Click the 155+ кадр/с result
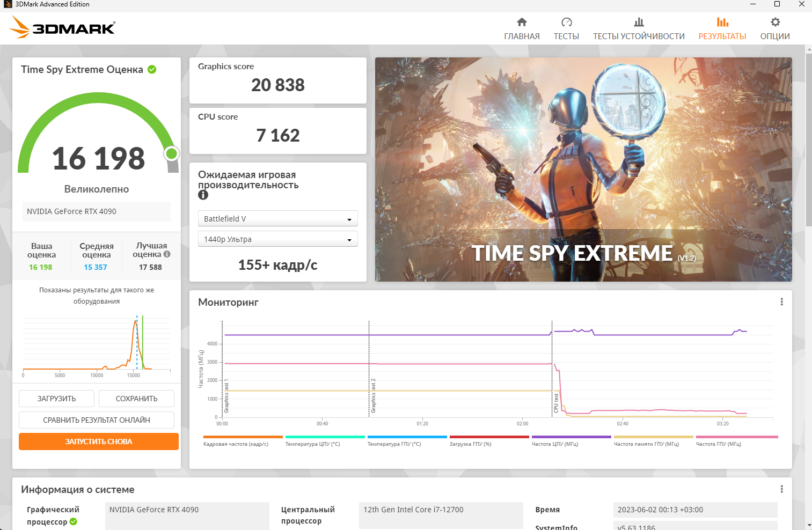The image size is (812, 530). tap(278, 265)
